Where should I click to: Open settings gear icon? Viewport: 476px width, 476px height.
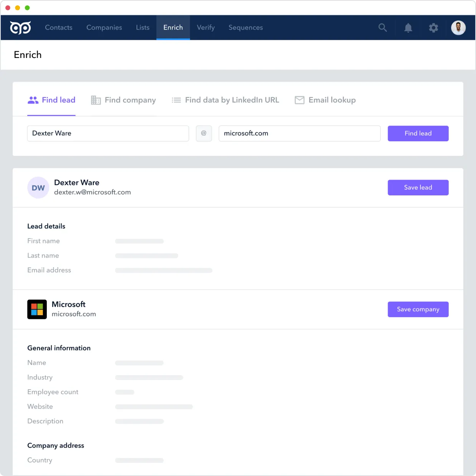click(433, 28)
